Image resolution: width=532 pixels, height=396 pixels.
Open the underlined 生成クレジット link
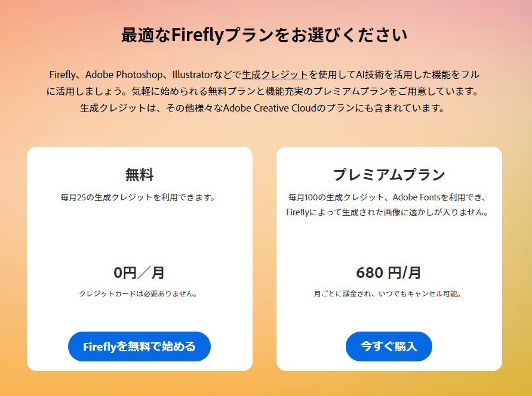point(275,75)
